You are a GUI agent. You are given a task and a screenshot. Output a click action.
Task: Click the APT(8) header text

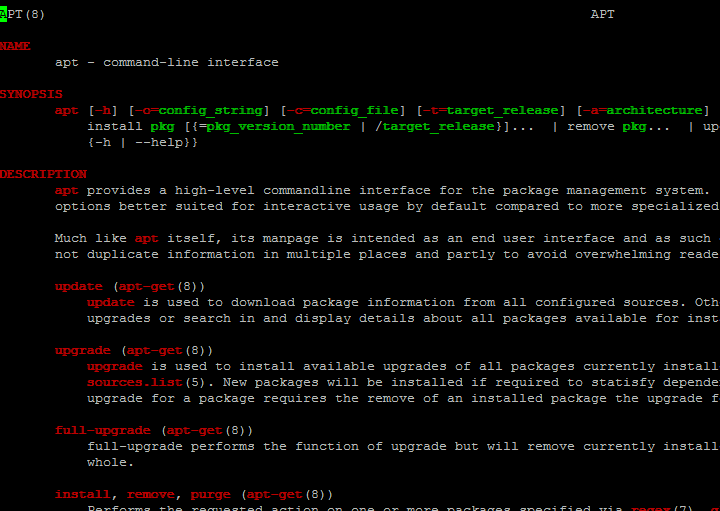tap(22, 14)
